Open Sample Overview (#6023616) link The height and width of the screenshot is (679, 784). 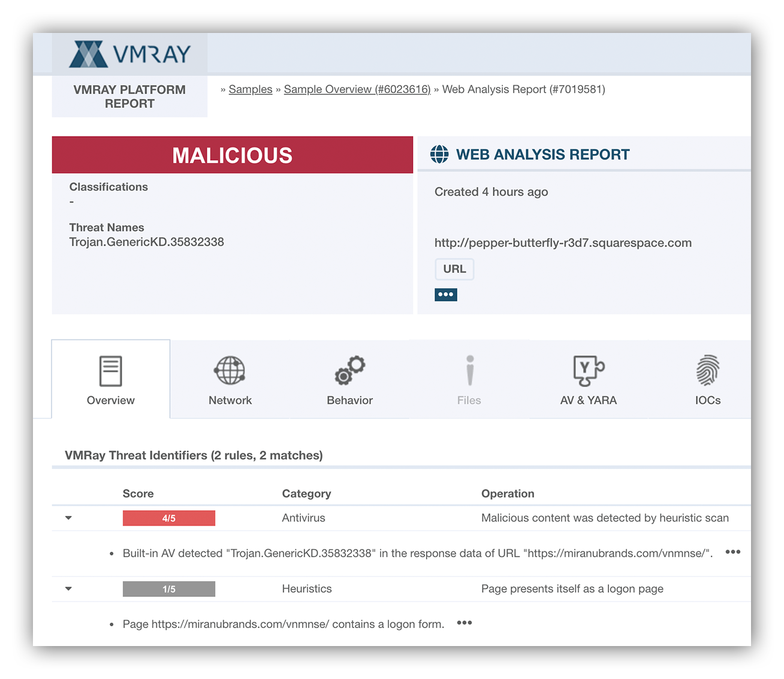(x=357, y=89)
